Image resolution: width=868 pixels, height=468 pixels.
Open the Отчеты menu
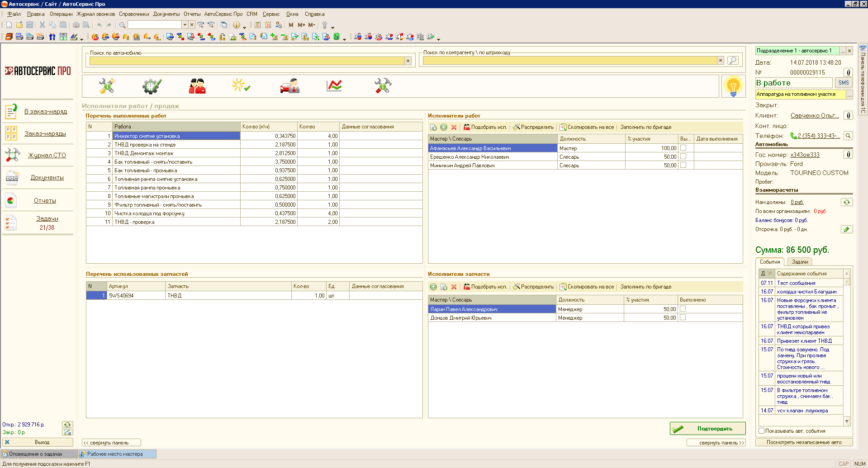[x=192, y=14]
